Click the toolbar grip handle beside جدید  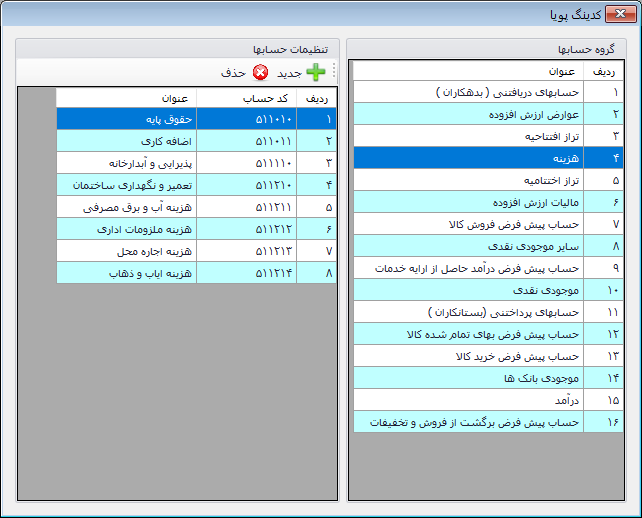[334, 71]
